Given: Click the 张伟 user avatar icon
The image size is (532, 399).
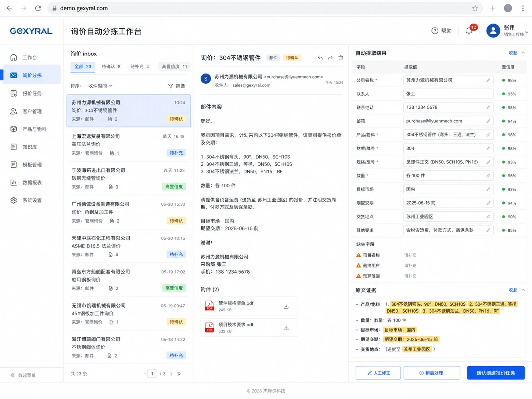Looking at the screenshot, I should 493,31.
